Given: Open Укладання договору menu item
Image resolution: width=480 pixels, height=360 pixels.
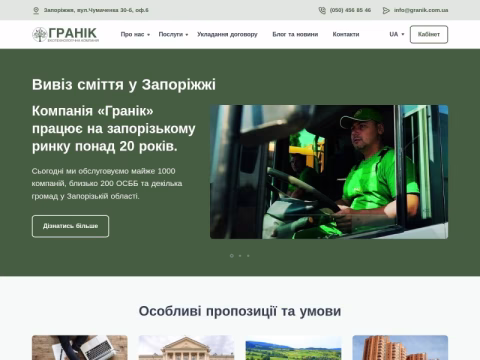Looking at the screenshot, I should [227, 34].
